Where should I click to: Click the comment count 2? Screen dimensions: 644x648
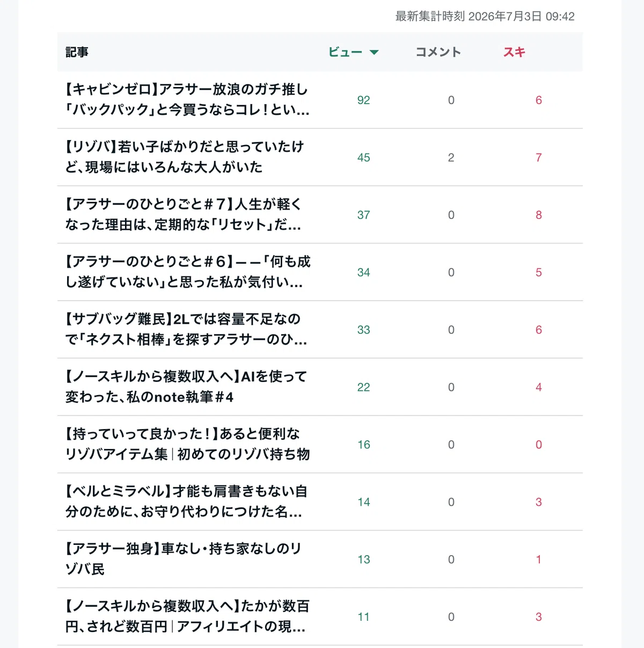451,157
